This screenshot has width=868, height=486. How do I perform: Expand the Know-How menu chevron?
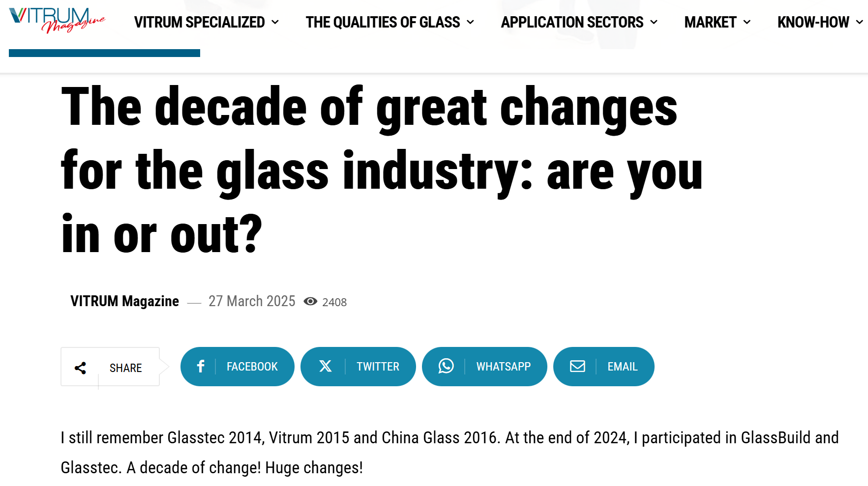click(860, 22)
